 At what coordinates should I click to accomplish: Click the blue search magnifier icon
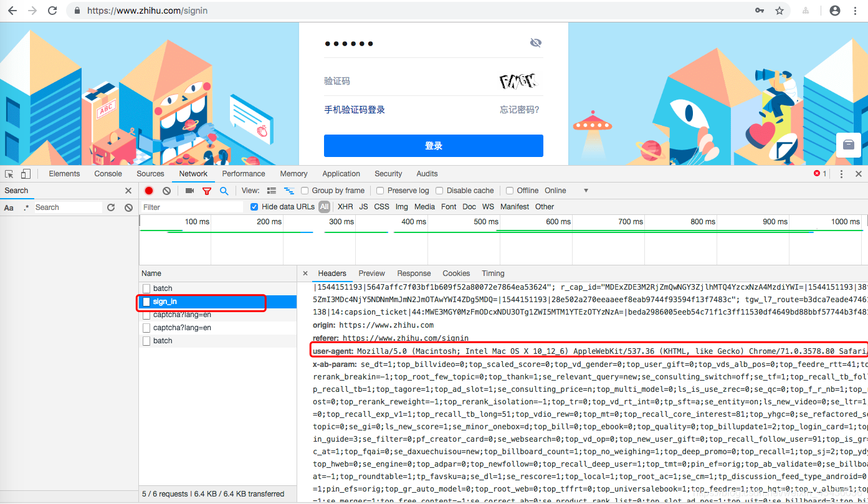pyautogui.click(x=224, y=191)
